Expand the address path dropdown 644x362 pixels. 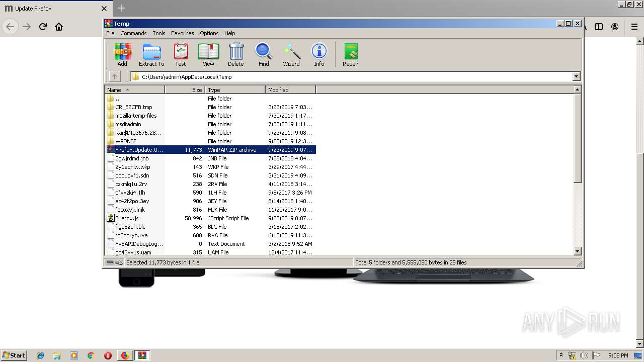[x=577, y=76]
